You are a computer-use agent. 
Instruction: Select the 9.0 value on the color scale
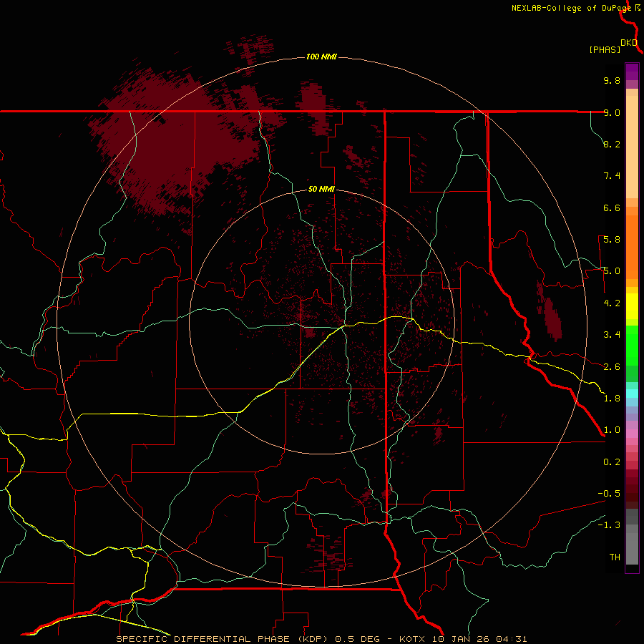(612, 112)
